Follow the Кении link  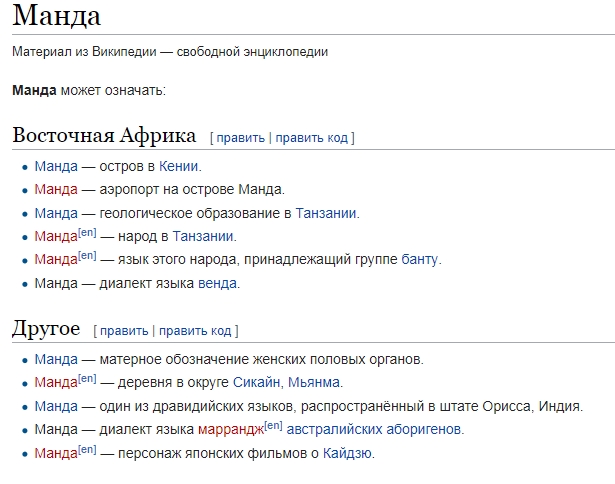[x=178, y=167]
